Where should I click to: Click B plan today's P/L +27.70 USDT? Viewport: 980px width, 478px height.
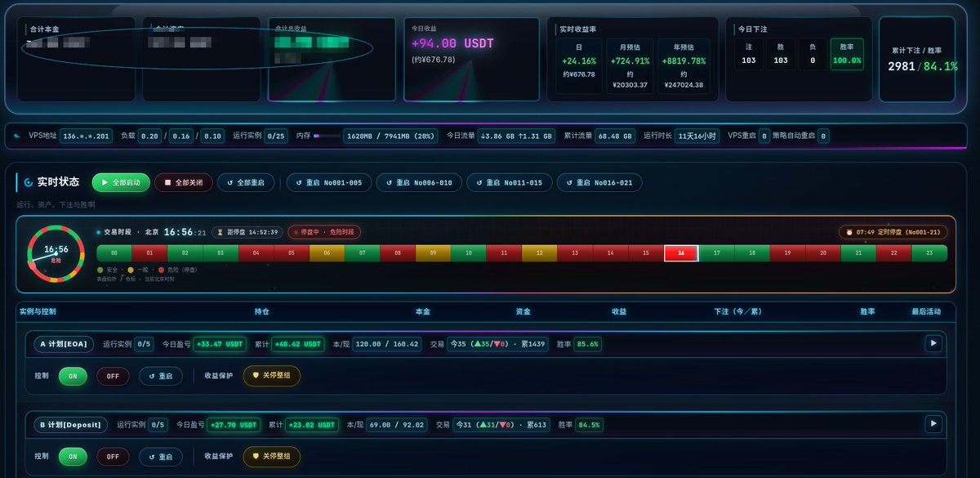click(234, 425)
